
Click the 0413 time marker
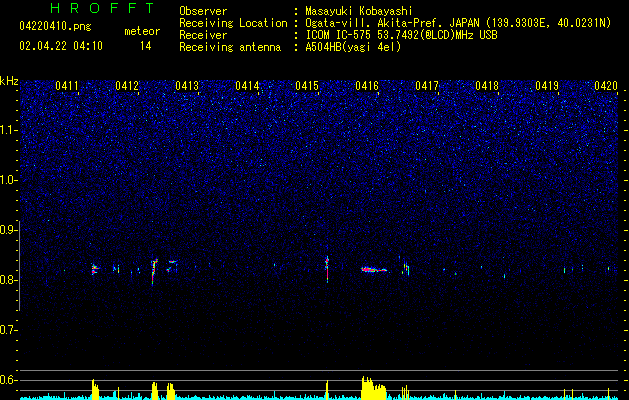pyautogui.click(x=187, y=86)
